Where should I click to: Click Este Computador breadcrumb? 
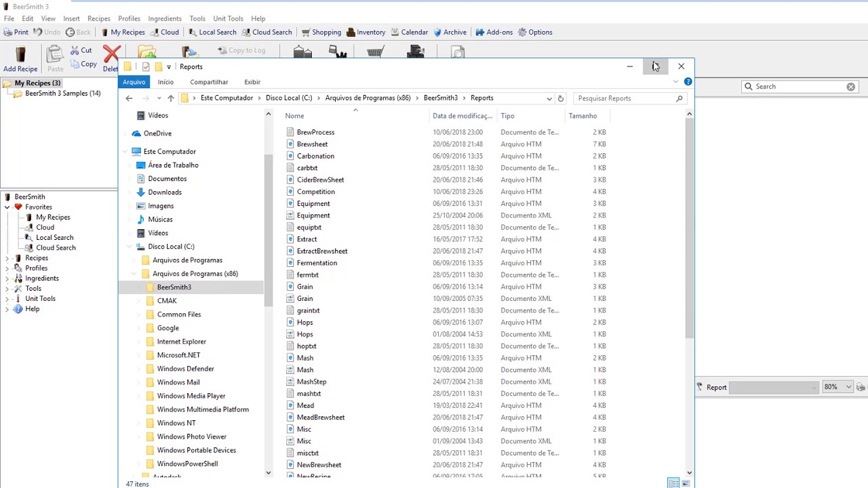click(226, 98)
